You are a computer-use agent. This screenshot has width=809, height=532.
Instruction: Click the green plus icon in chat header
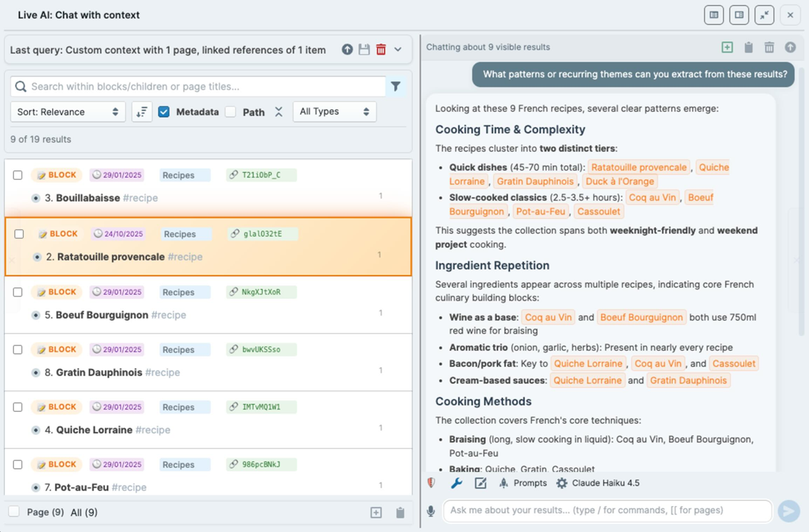pos(727,47)
